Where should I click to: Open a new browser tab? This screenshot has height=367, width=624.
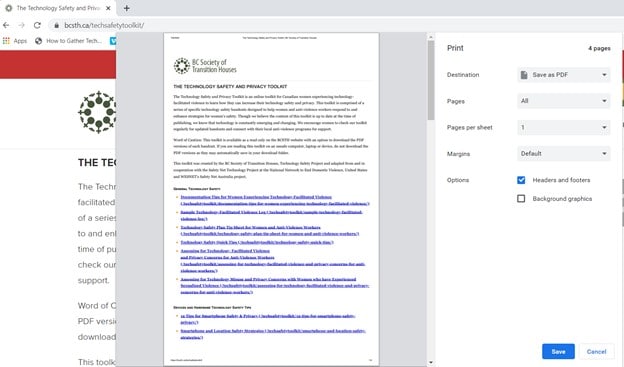pyautogui.click(x=127, y=8)
